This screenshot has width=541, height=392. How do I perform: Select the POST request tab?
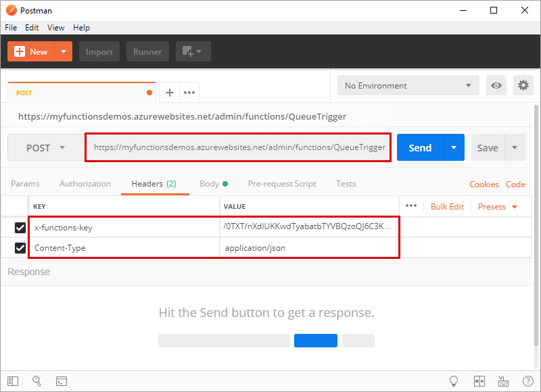(x=82, y=93)
